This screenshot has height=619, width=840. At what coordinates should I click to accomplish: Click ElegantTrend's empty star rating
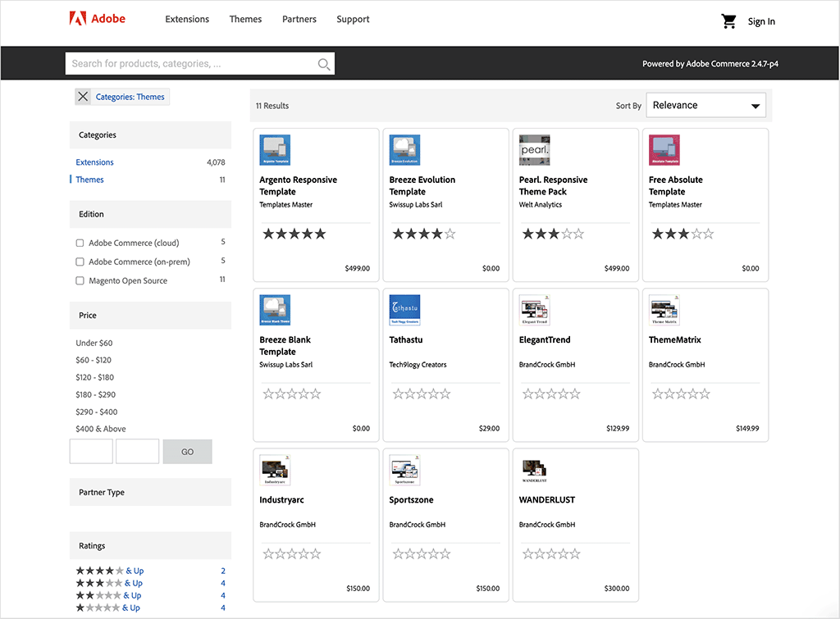(551, 394)
